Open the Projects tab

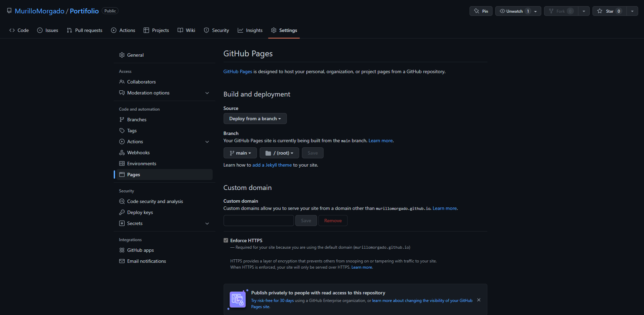click(x=156, y=30)
